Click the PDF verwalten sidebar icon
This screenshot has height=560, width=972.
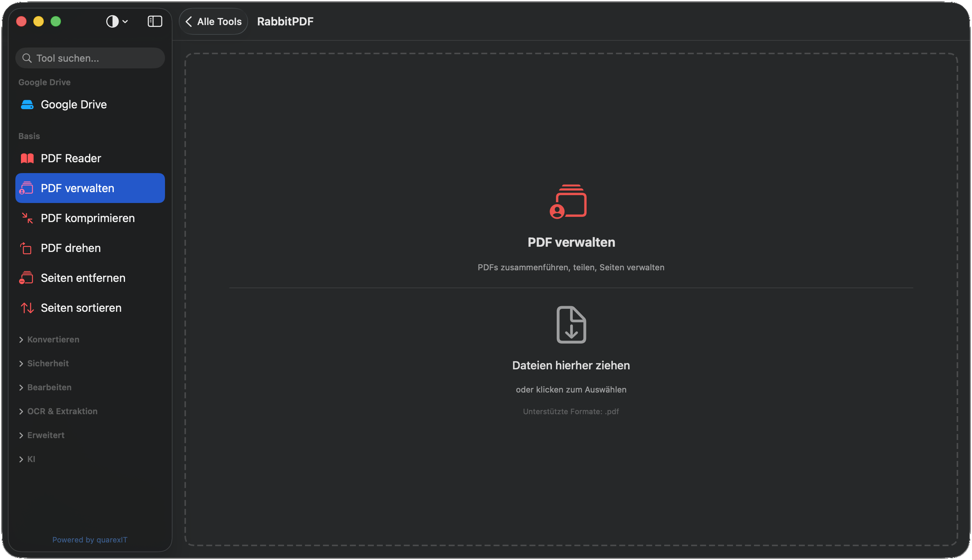[x=27, y=188]
